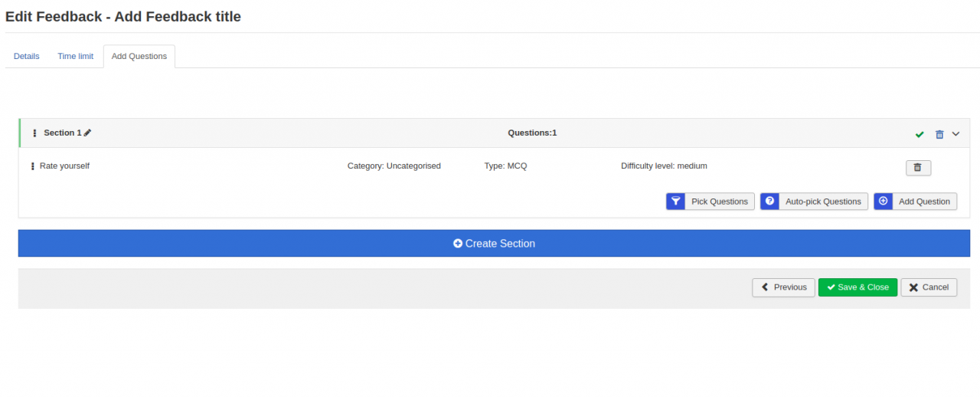Click drag handle dots beside Section 1
Screen dimensions: 980x397
click(34, 133)
